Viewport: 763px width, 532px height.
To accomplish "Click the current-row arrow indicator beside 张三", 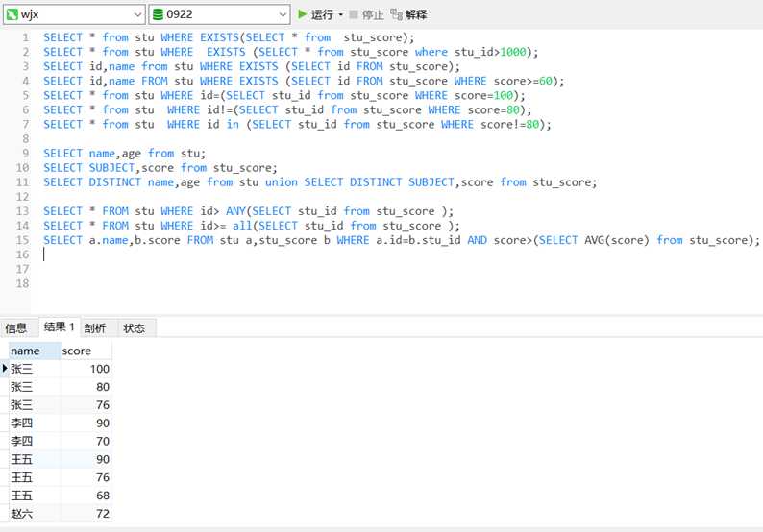I will pos(5,368).
